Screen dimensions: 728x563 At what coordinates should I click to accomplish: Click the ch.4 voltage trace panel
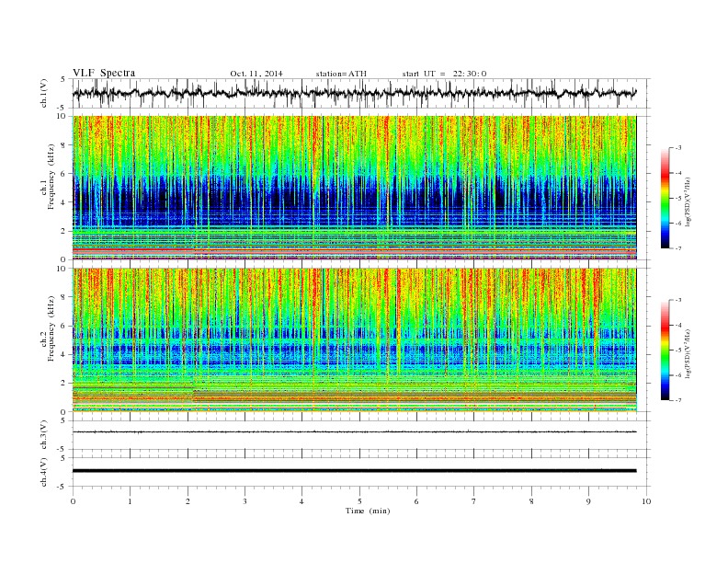click(361, 472)
